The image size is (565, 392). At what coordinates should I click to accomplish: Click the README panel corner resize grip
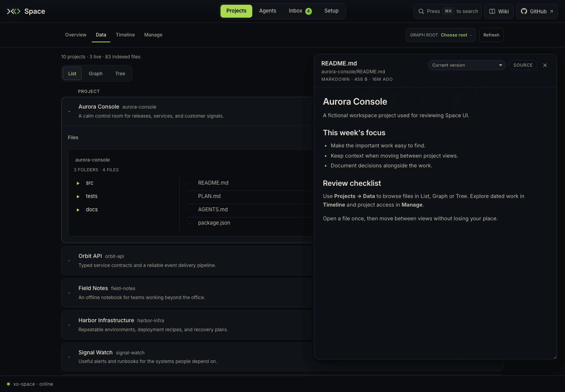[x=554, y=357]
